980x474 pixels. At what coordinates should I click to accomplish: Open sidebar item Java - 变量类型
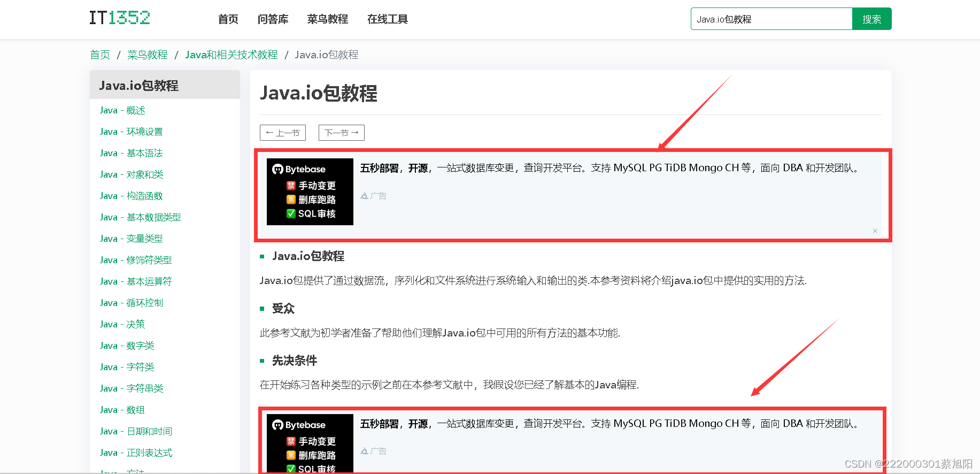coord(132,239)
